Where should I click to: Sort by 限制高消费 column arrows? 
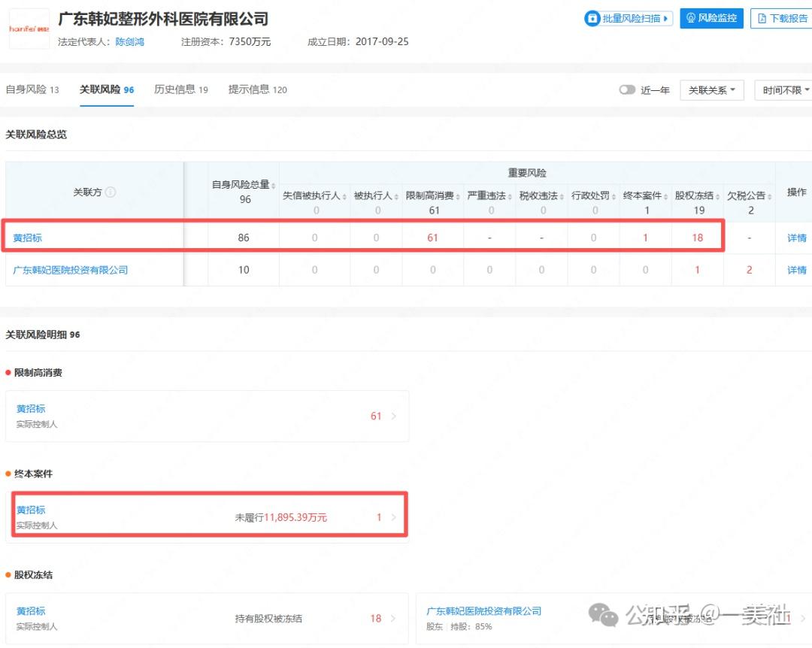click(x=458, y=196)
